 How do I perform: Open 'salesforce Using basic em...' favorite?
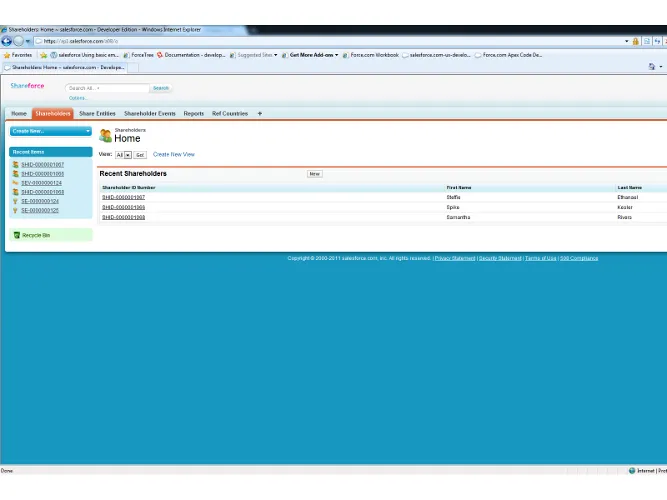(x=84, y=55)
